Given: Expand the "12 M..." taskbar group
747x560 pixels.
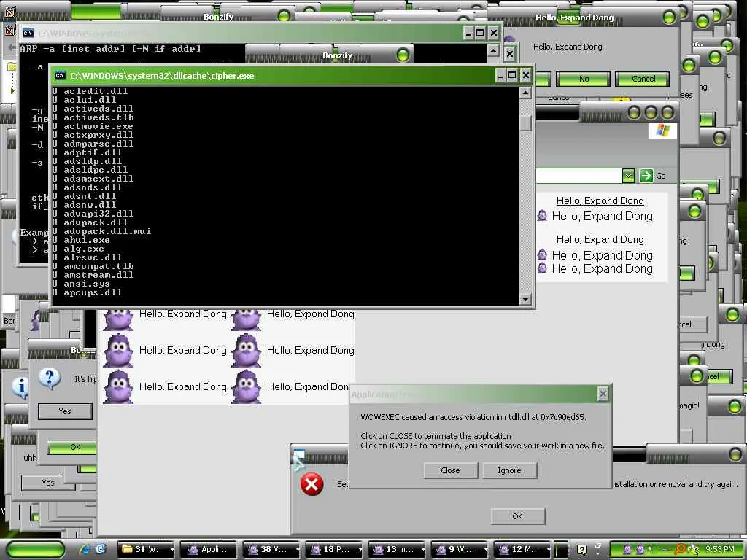Looking at the screenshot, I should point(549,550).
